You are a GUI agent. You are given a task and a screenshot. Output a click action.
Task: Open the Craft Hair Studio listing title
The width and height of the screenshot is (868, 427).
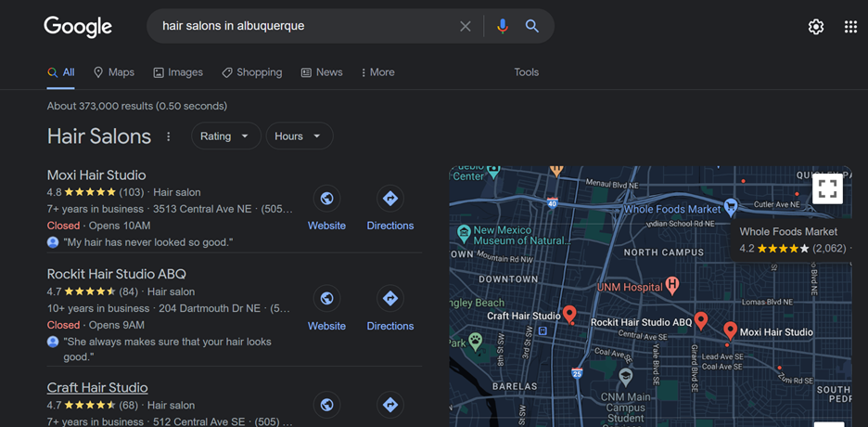(x=97, y=387)
